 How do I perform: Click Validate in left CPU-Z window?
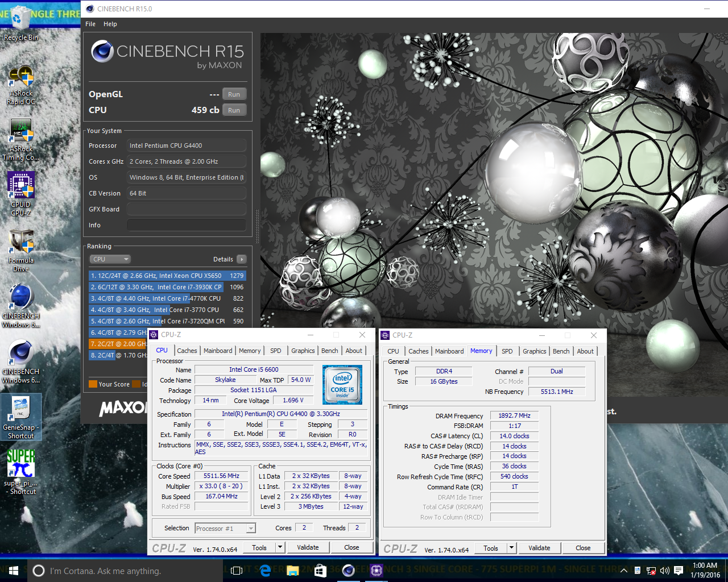[x=308, y=547]
